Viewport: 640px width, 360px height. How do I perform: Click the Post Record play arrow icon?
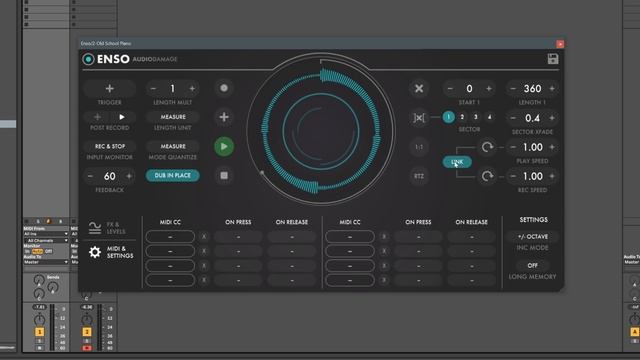point(122,117)
